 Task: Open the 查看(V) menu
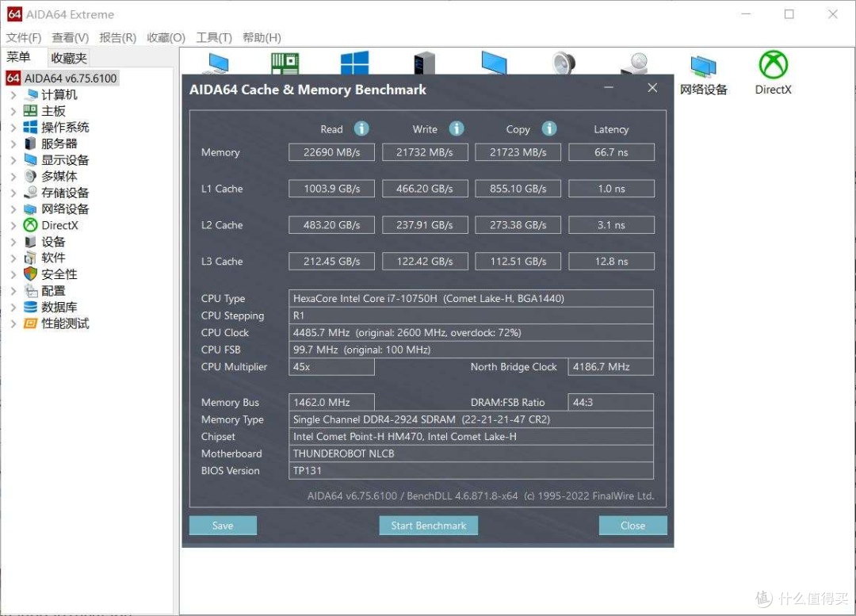71,37
